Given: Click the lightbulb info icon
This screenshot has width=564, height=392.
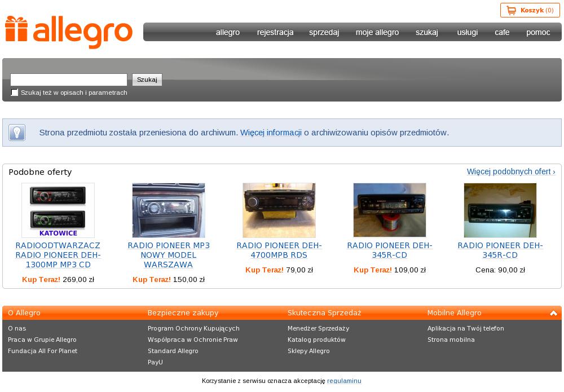Looking at the screenshot, I should tap(17, 133).
